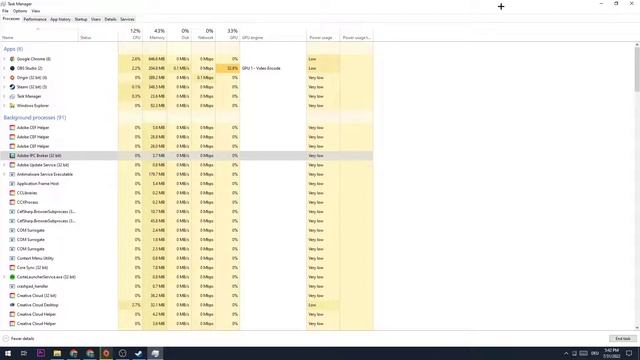Sort processes by Memory column
Screen dimensions: 640x360
[155, 34]
